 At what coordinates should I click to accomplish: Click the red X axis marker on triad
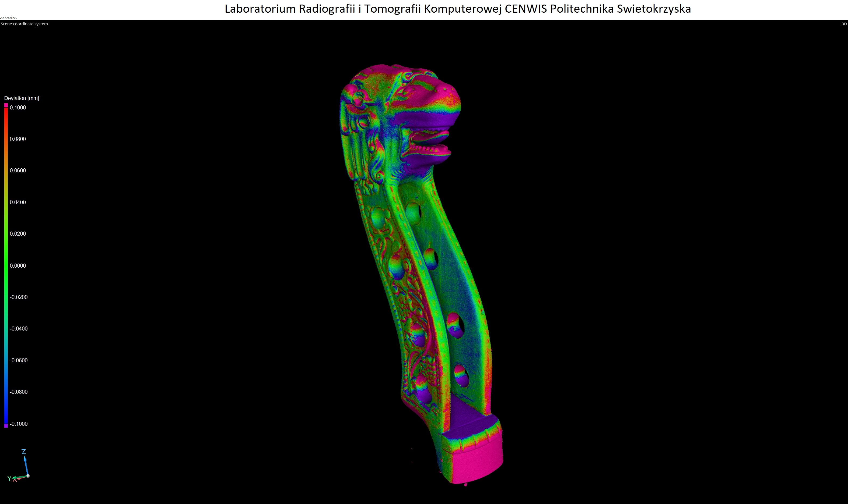(15, 480)
